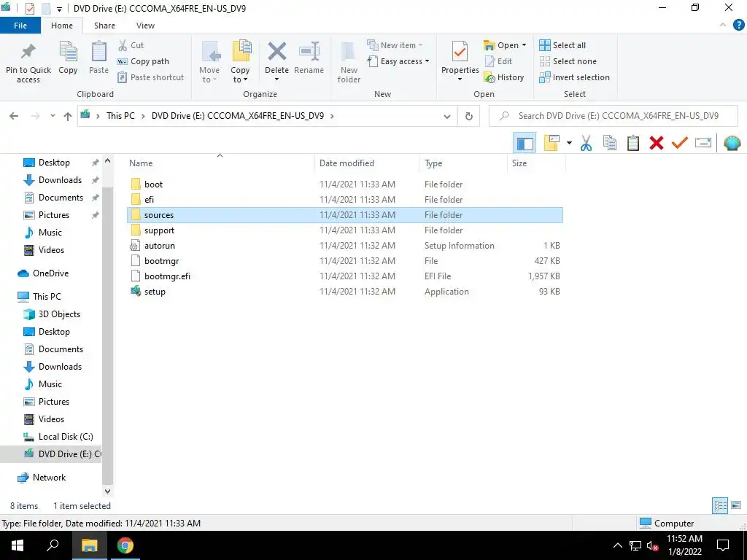Click Invert selection in the ribbon
Screen dimensions: 747x560
coord(575,77)
